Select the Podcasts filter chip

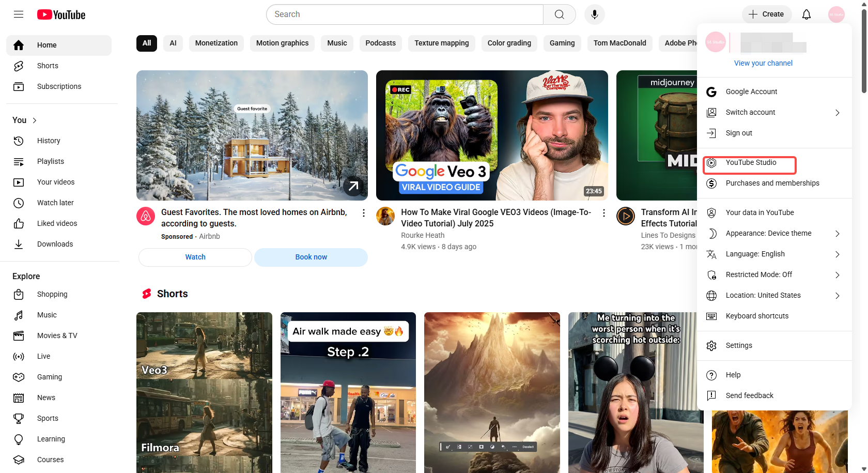(381, 43)
